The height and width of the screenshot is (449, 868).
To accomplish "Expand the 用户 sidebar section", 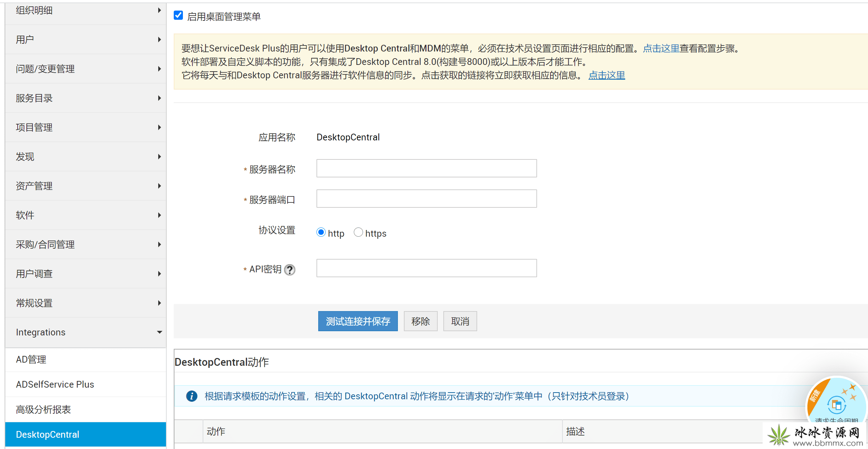I will click(x=86, y=40).
